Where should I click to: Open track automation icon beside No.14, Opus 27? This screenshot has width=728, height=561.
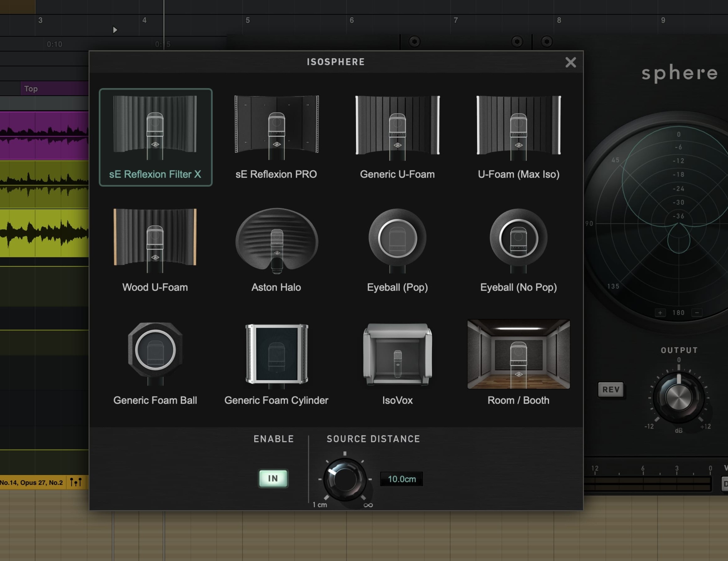coord(76,482)
